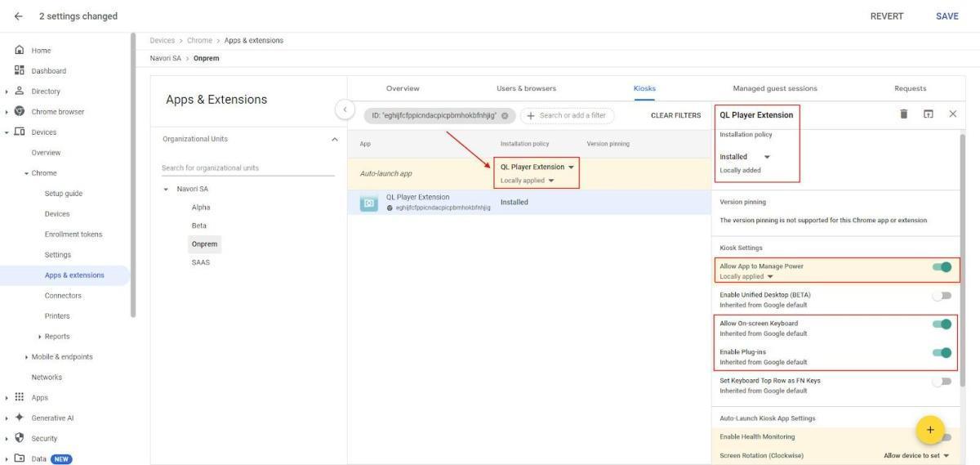
Task: Click the Search or add a filter field
Action: click(x=568, y=115)
